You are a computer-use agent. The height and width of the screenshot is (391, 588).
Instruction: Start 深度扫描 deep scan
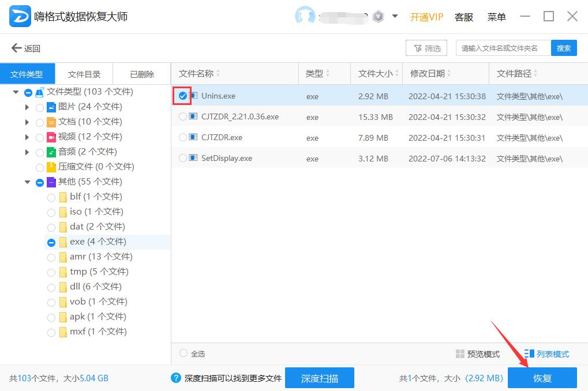319,378
